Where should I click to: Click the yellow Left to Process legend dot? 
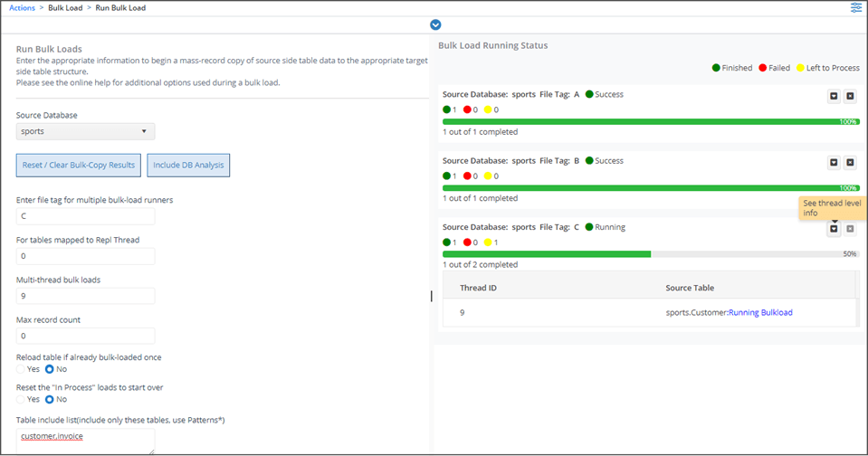(802, 68)
